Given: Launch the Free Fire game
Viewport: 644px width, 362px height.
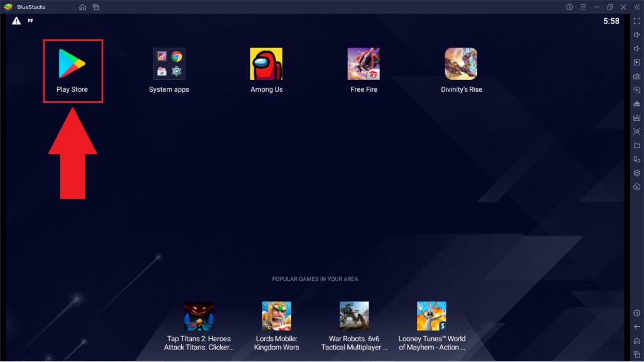Looking at the screenshot, I should 364,70.
